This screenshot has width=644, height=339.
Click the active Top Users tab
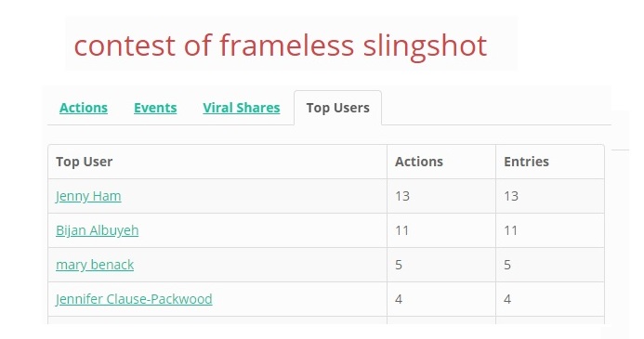(337, 108)
